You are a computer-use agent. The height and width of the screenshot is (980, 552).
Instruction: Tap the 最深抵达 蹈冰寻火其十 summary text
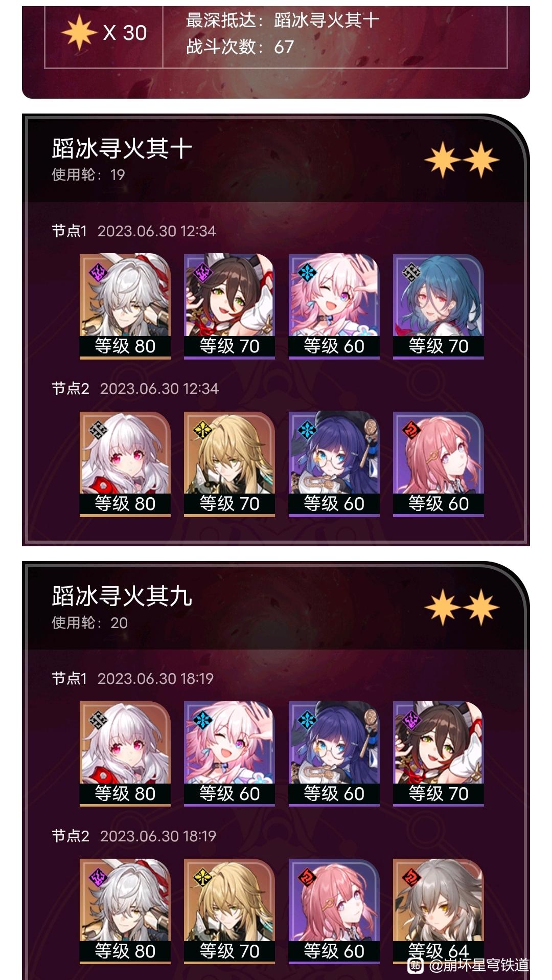point(282,20)
